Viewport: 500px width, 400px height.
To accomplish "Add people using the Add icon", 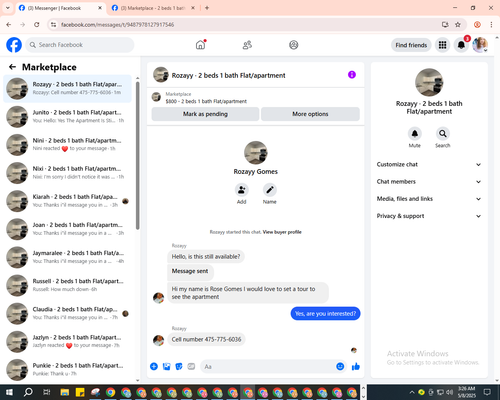I will point(242,190).
